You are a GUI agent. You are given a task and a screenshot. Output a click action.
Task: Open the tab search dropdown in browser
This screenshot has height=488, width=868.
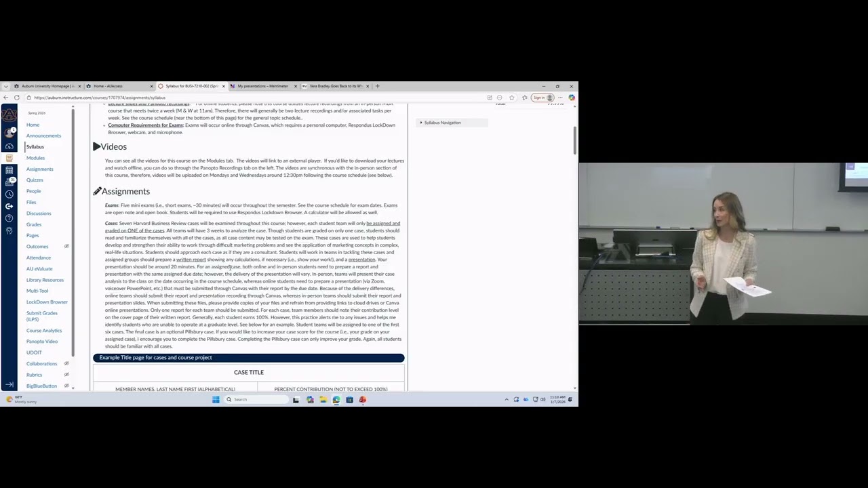click(5, 86)
